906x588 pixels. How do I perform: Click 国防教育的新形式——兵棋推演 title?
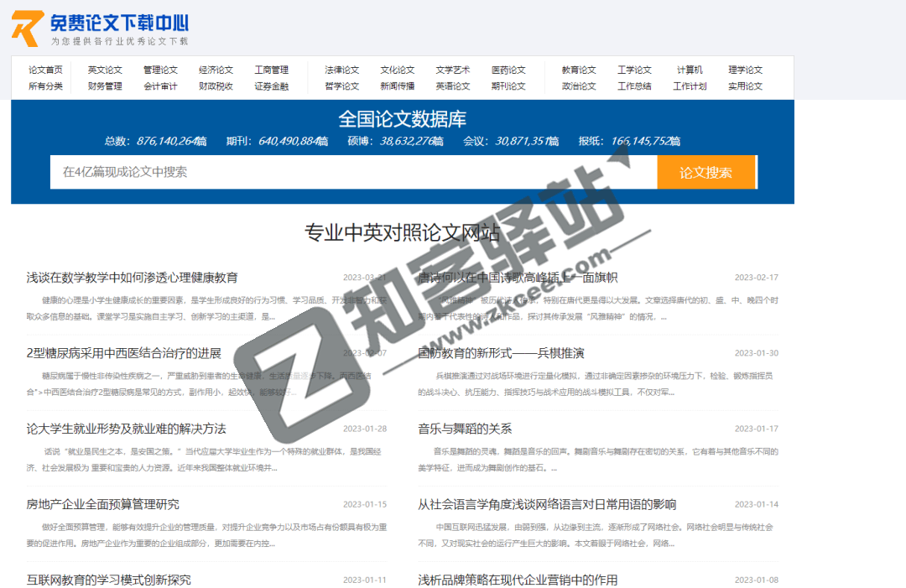[501, 353]
